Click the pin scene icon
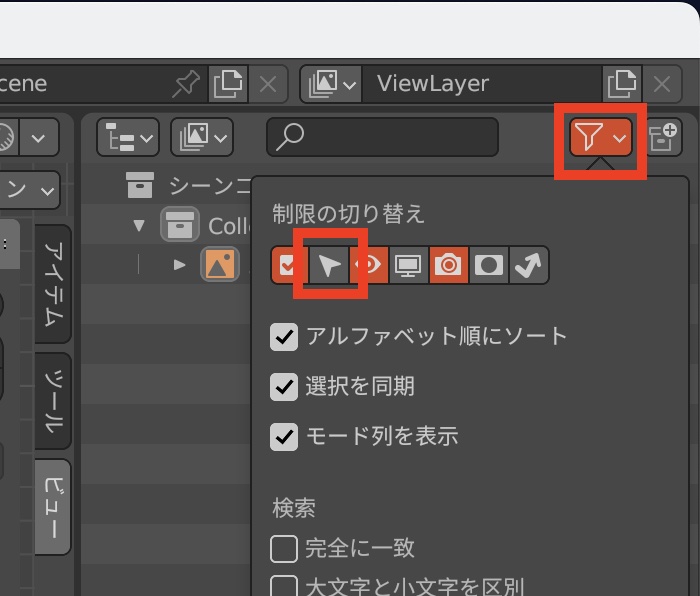Viewport: 700px width, 596px height. pos(186,84)
